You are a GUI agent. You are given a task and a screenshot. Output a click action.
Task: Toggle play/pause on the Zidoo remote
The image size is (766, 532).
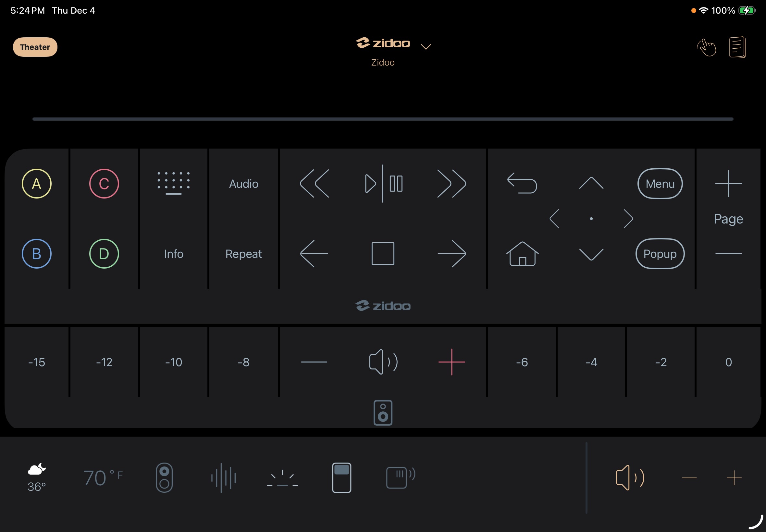click(x=383, y=183)
